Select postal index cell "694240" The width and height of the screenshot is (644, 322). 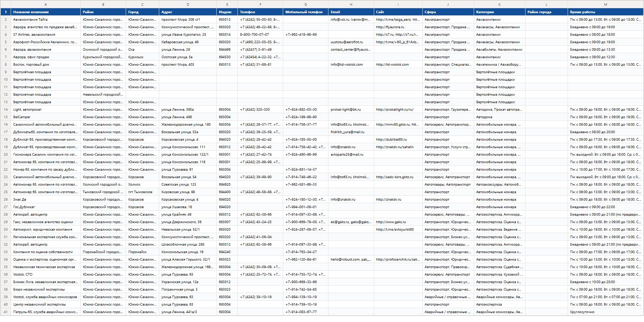(x=227, y=252)
